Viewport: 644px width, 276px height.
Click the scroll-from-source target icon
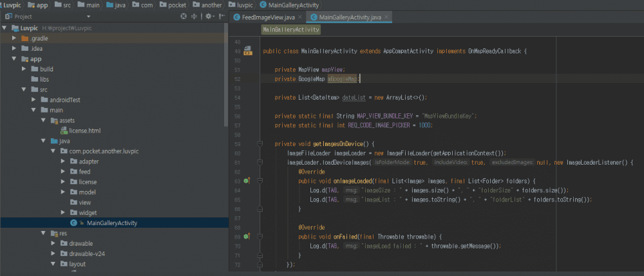pos(184,16)
